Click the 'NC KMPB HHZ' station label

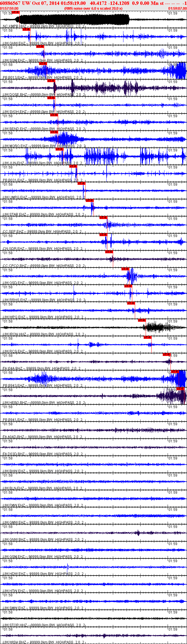click(14, 26)
